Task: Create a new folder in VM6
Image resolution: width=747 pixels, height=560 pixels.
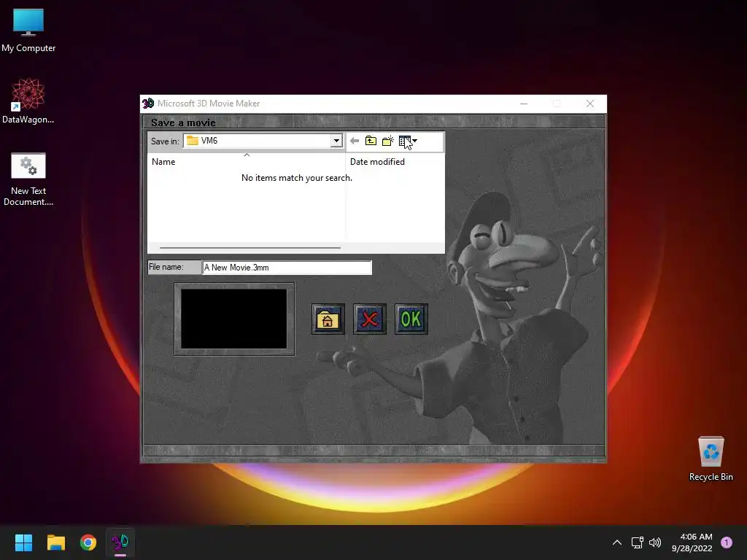Action: (x=388, y=141)
